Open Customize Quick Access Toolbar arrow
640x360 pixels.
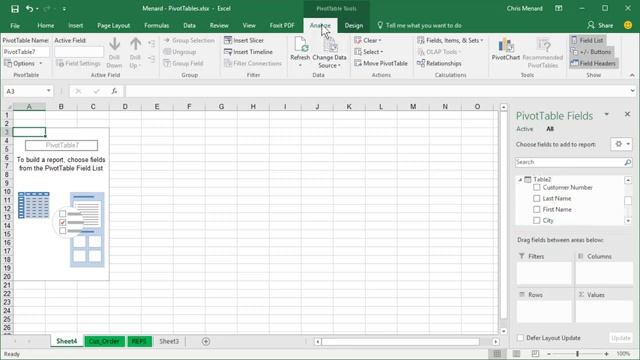tap(64, 9)
